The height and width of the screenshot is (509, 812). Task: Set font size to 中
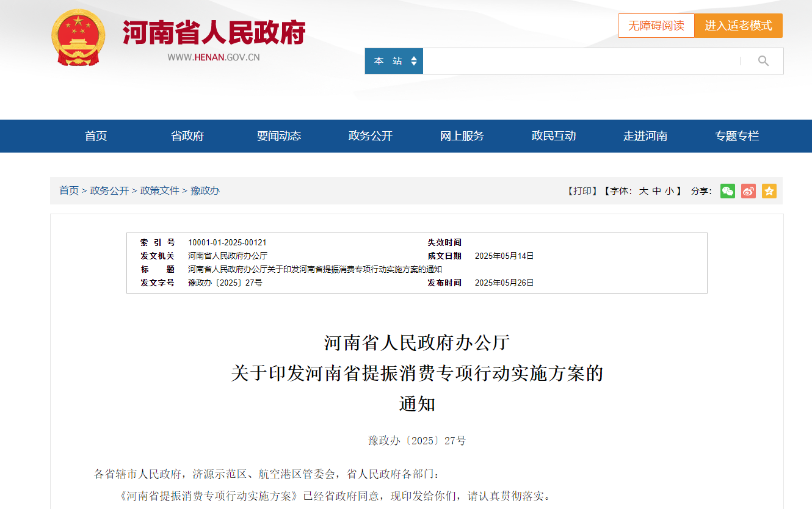coord(657,191)
